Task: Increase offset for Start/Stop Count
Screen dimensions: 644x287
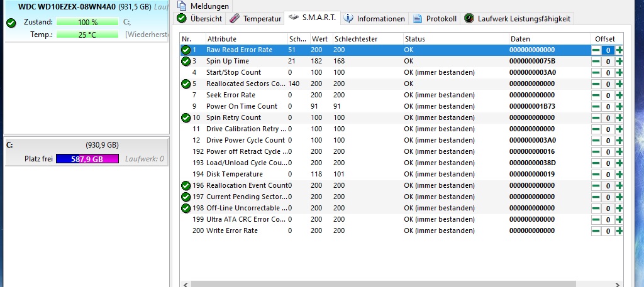Action: 619,73
